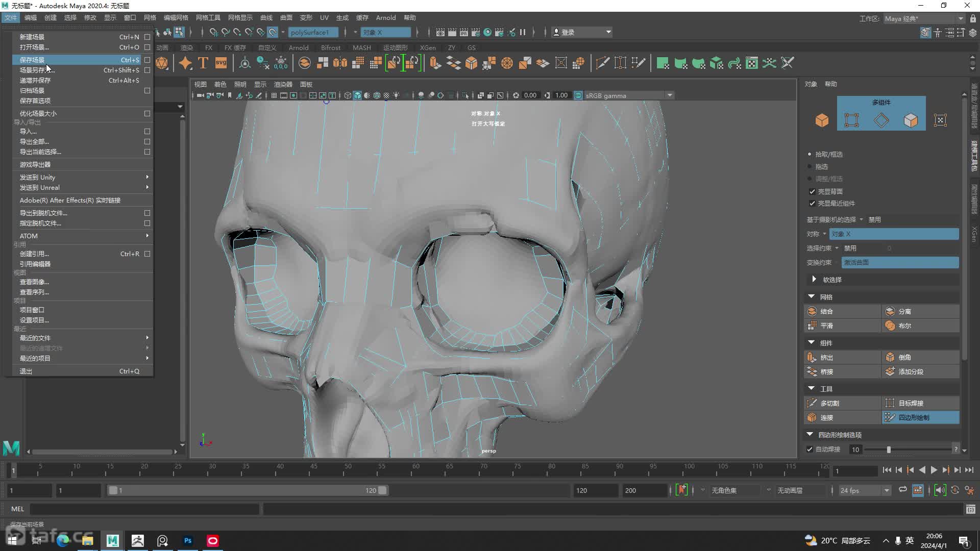Collapse the 网格 section

(x=811, y=296)
